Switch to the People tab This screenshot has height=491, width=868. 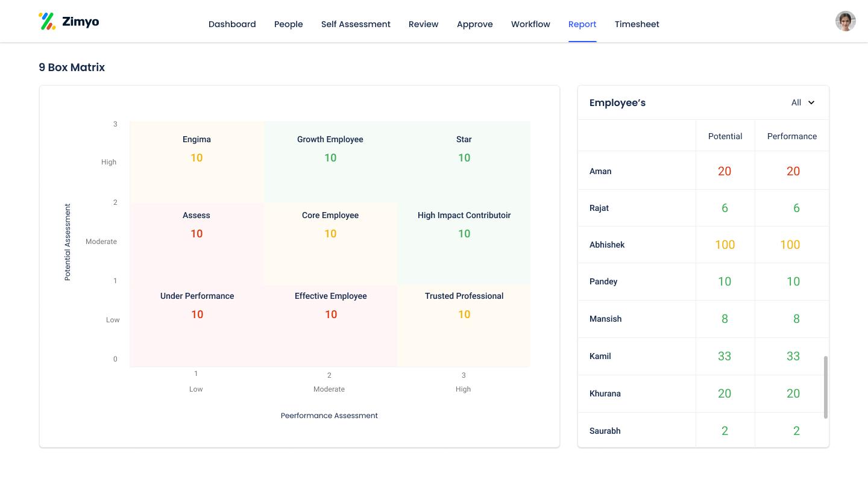(x=288, y=24)
